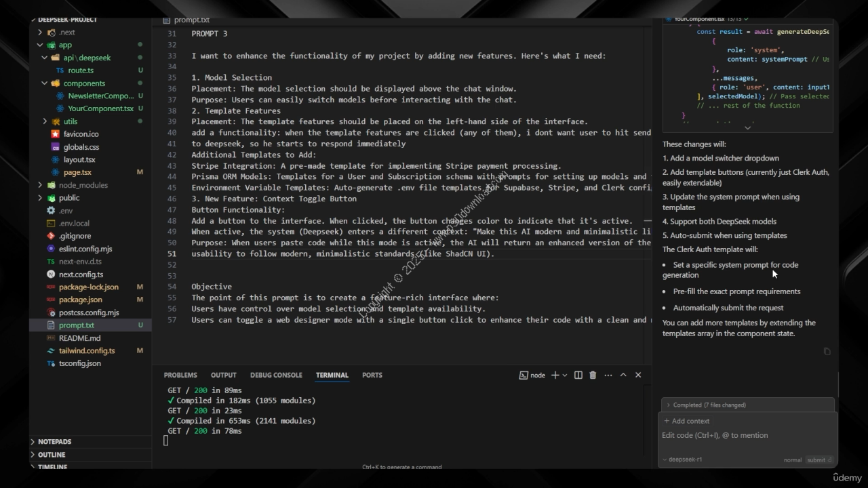Maximize the bottom panel with up chevron
The width and height of the screenshot is (868, 488).
(x=623, y=375)
